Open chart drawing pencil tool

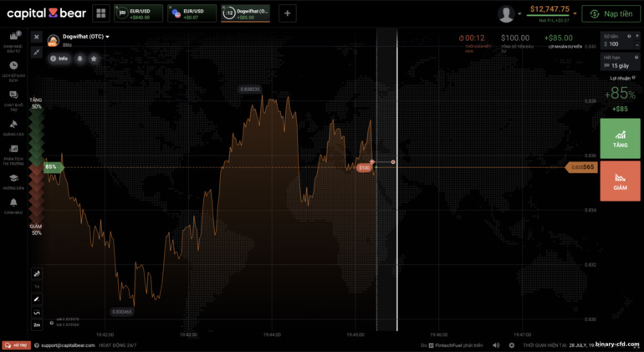[37, 298]
